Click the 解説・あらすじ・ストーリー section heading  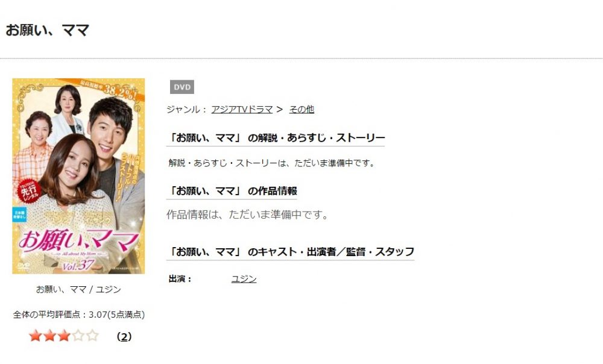pyautogui.click(x=276, y=137)
